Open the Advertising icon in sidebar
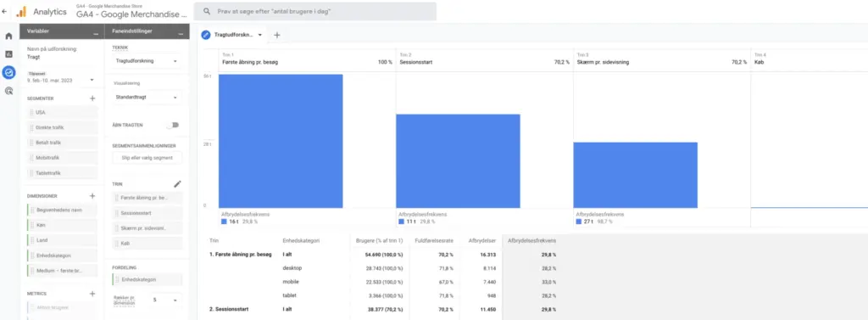This screenshot has height=320, width=868. pos(8,91)
